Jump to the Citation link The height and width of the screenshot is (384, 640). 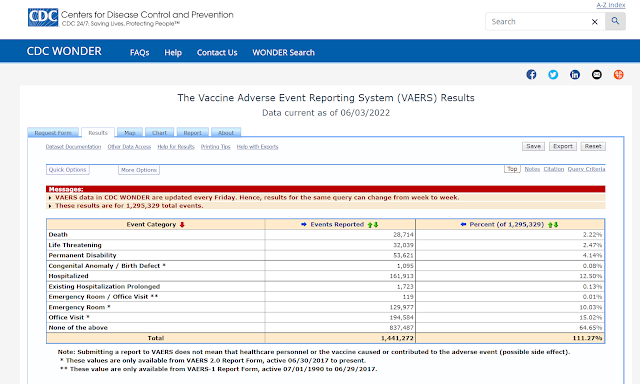[553, 169]
